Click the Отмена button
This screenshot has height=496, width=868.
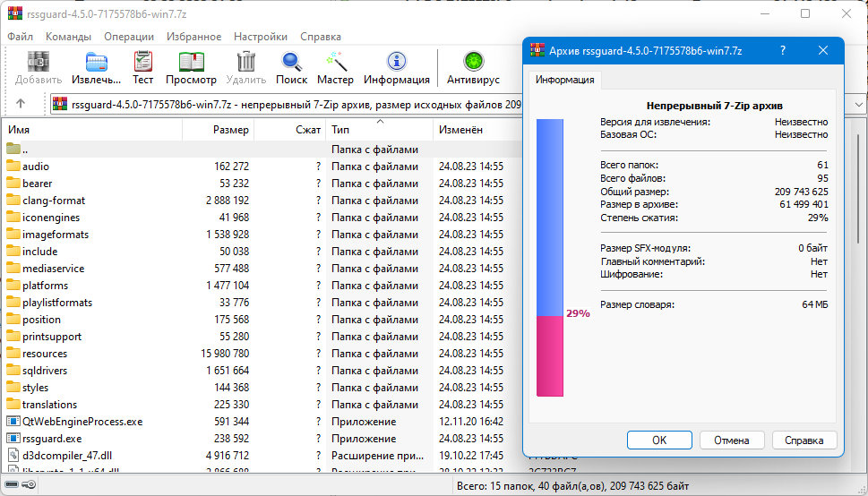point(732,440)
